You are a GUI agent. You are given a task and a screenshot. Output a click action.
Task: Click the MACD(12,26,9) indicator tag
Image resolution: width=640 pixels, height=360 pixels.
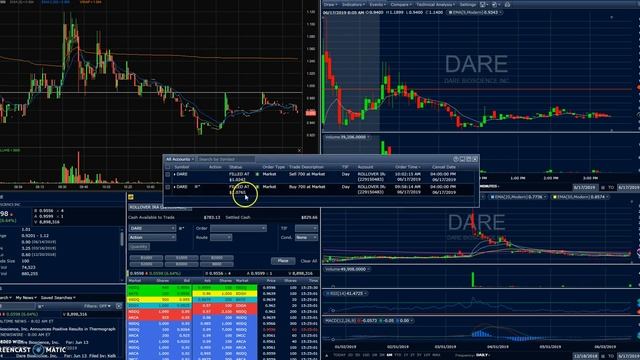(368, 321)
